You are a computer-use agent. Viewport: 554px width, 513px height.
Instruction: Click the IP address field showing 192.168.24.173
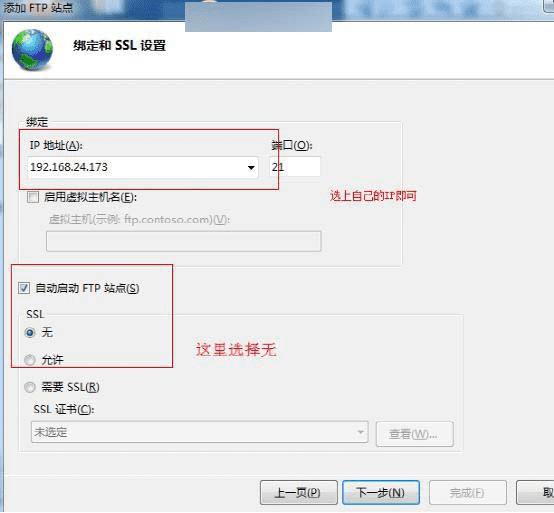tap(143, 167)
